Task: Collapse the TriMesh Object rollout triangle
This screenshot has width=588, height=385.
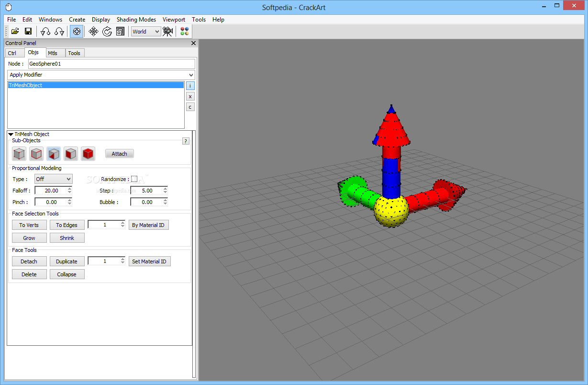Action: (11, 135)
